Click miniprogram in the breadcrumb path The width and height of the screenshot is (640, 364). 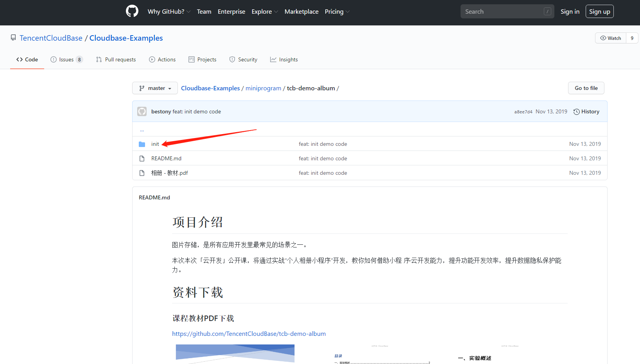tap(264, 88)
